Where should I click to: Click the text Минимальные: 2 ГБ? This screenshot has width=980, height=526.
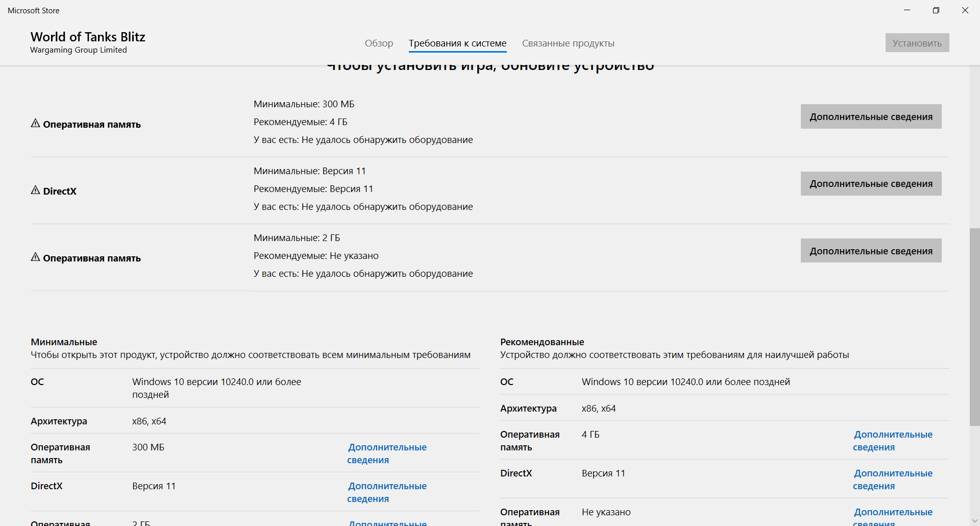pos(297,238)
